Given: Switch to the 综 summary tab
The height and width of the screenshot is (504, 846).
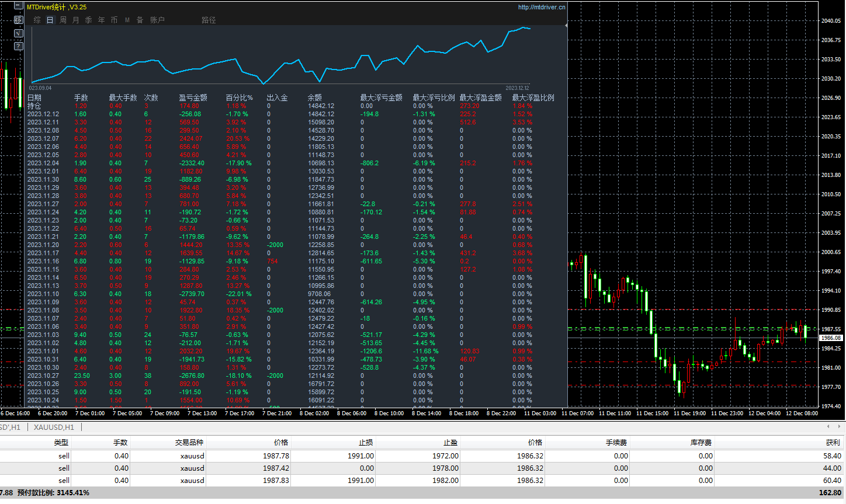Looking at the screenshot, I should click(37, 20).
